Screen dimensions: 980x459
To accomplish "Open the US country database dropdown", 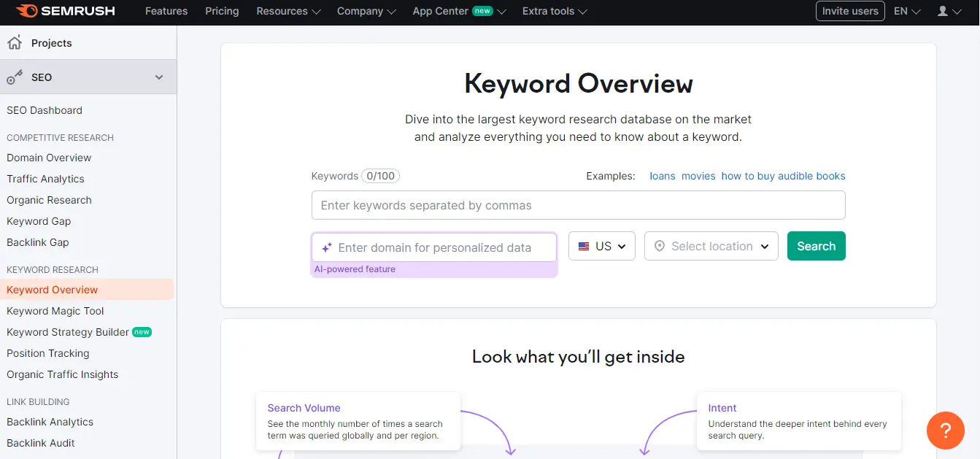I will (602, 247).
